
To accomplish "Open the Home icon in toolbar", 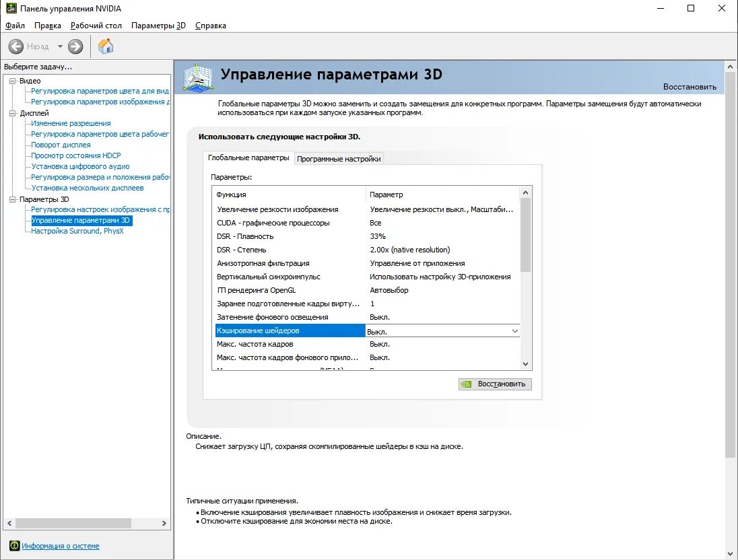I will (x=106, y=46).
